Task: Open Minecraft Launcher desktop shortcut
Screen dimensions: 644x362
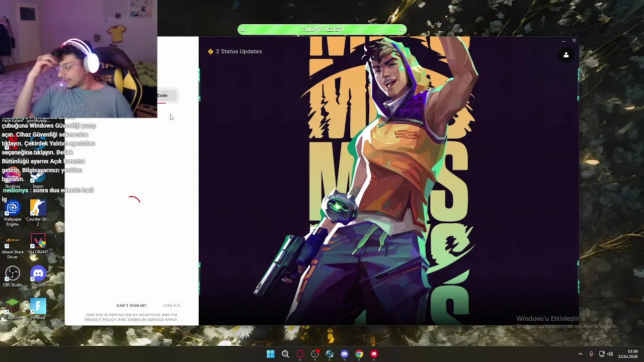Action: click(x=13, y=309)
